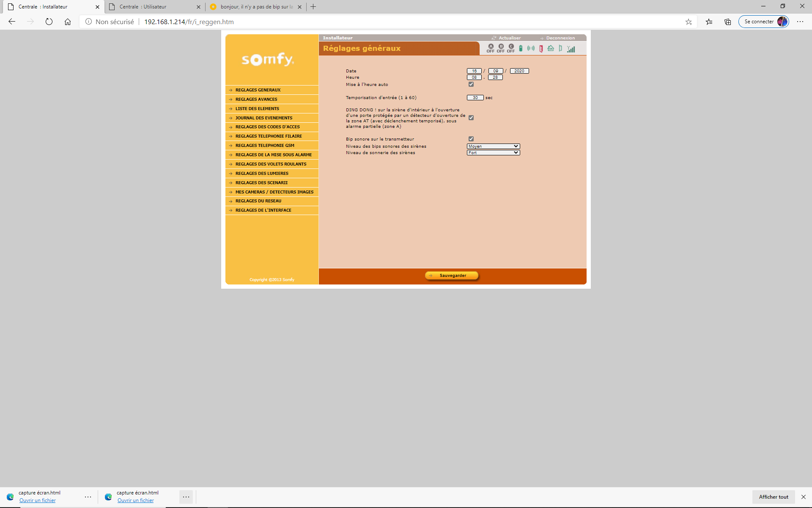Click the zone B OFF status icon
Viewport: 812px width, 508px height.
pos(501,48)
